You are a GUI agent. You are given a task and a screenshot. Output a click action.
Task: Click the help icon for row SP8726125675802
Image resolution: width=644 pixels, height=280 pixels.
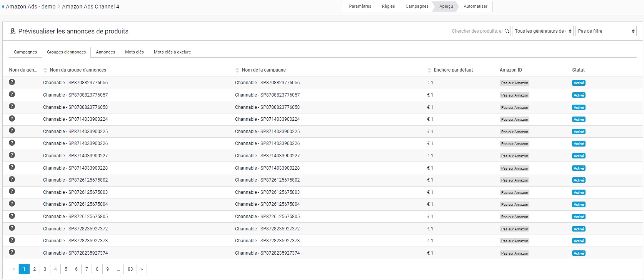12,179
